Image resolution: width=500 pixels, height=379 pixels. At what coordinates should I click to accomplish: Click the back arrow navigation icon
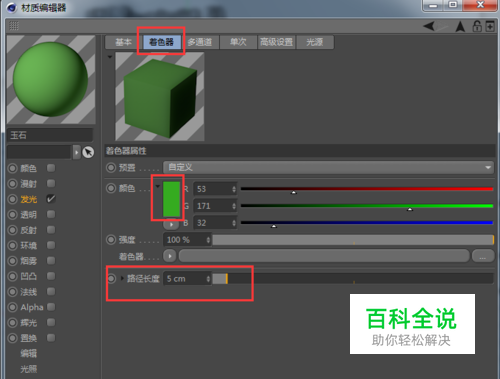tap(429, 26)
